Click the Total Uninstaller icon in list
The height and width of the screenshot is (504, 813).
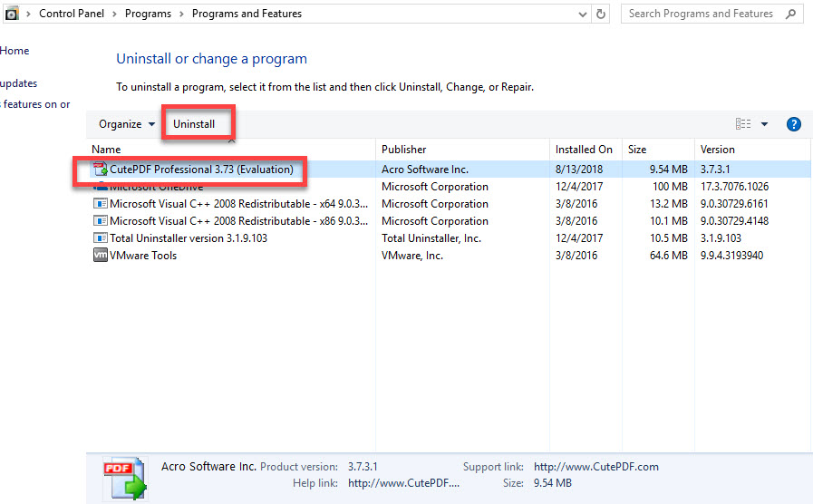coord(100,238)
